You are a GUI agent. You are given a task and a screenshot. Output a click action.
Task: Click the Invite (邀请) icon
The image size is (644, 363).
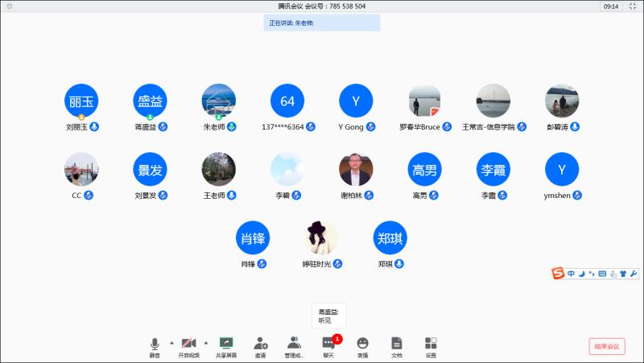click(260, 346)
